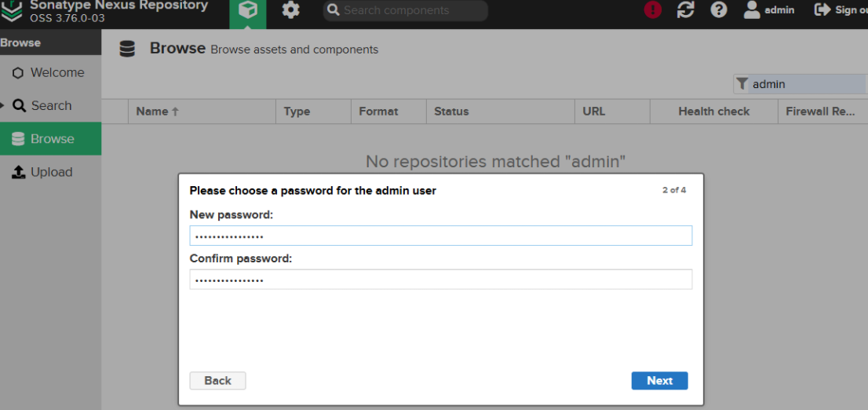Click the Browse database icon in sidebar
This screenshot has height=410, width=868.
tap(18, 138)
